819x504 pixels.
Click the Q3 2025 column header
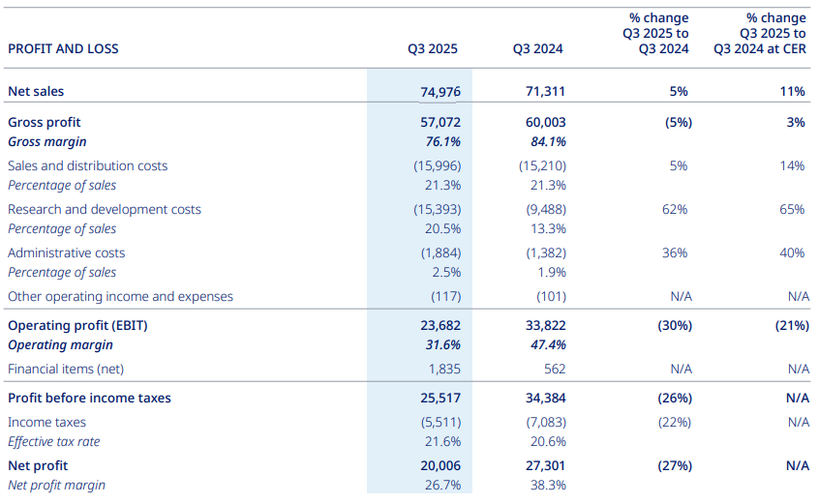click(433, 49)
